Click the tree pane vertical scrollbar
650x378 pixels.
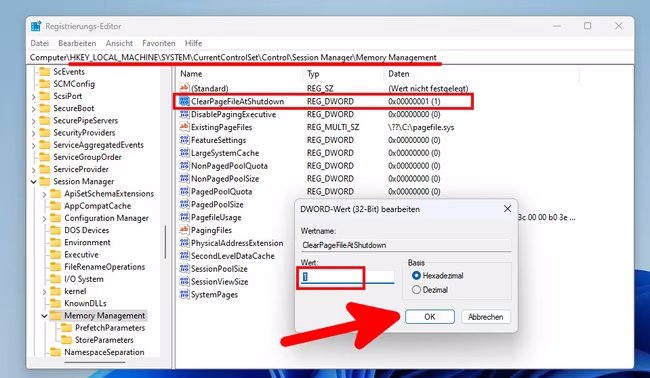click(x=165, y=242)
